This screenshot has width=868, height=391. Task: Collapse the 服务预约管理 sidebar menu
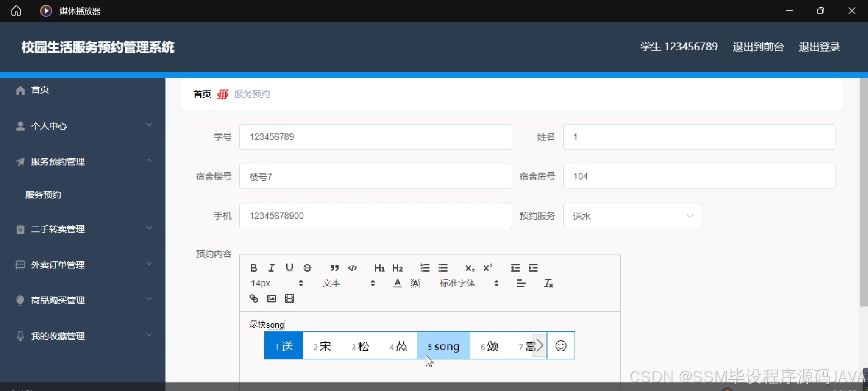coord(83,162)
